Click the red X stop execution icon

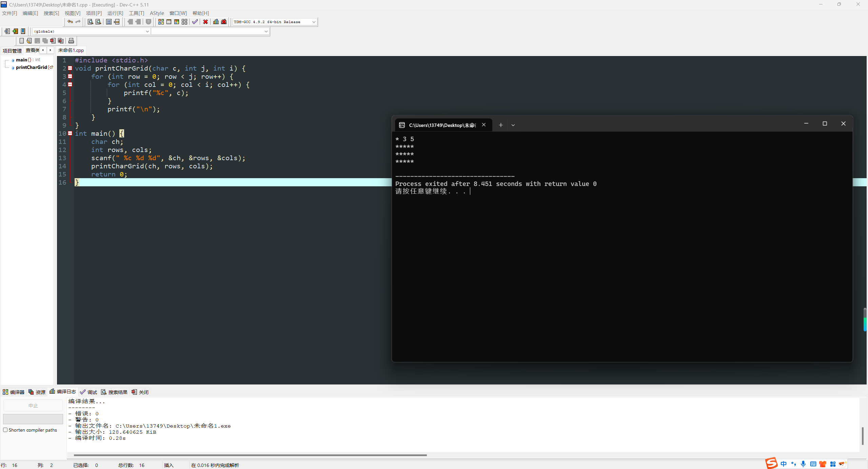(x=205, y=22)
